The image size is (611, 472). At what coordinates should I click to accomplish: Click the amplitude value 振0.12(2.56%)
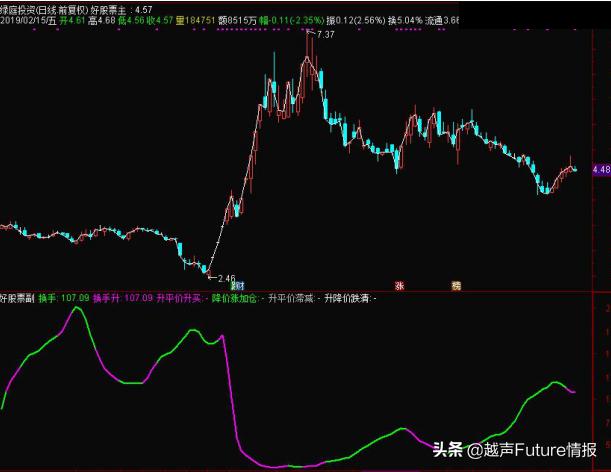356,21
